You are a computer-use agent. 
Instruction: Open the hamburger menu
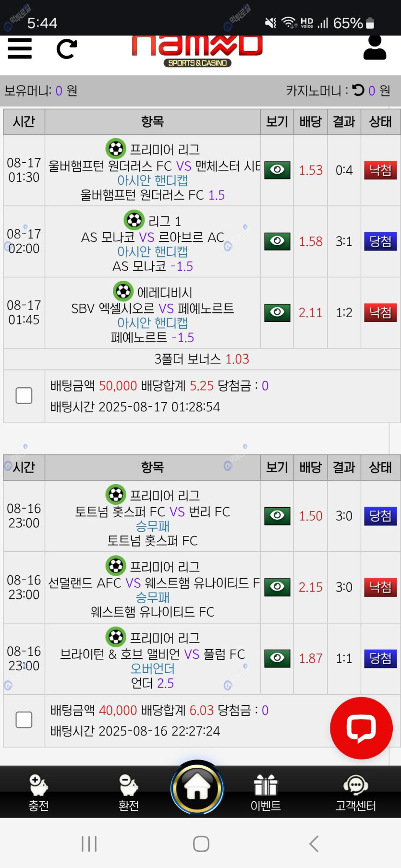click(x=20, y=48)
